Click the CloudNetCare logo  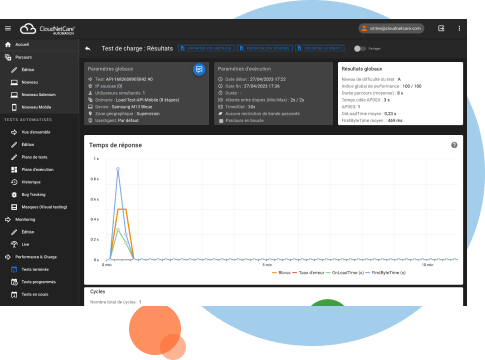click(47, 29)
